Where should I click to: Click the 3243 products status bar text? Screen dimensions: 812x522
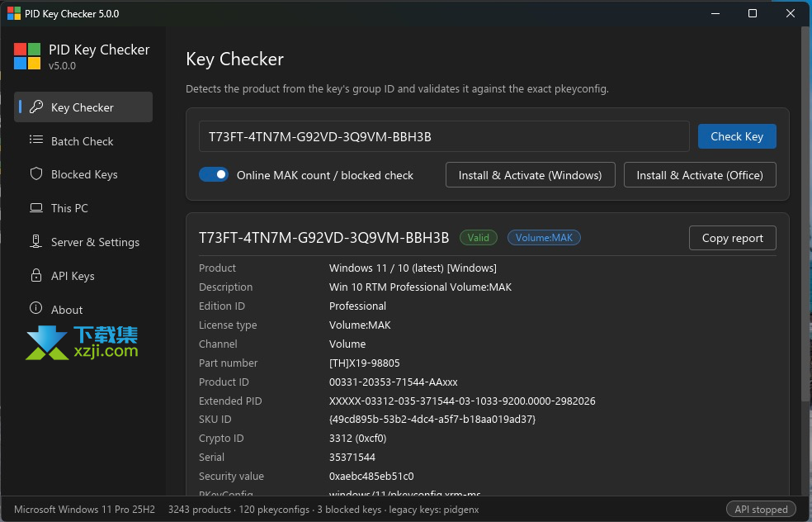200,510
